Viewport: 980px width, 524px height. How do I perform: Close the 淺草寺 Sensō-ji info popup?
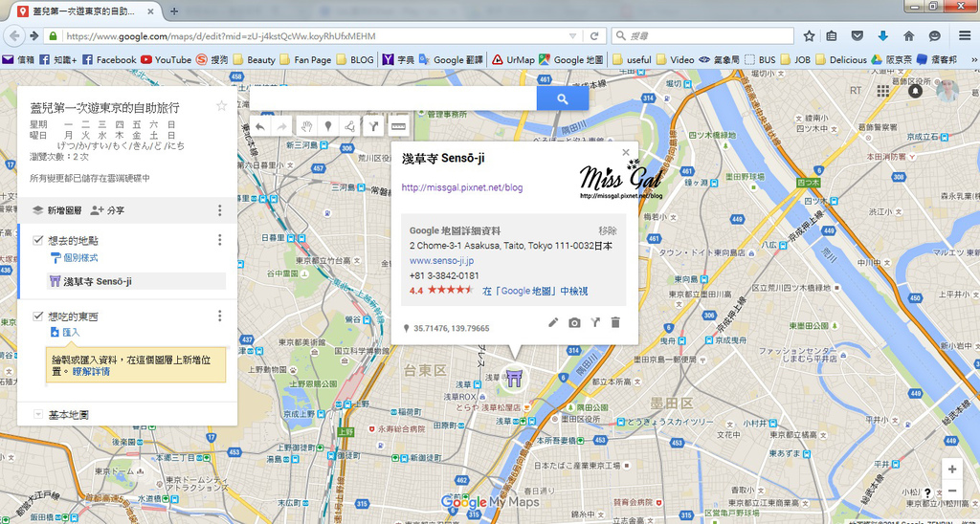click(x=626, y=152)
